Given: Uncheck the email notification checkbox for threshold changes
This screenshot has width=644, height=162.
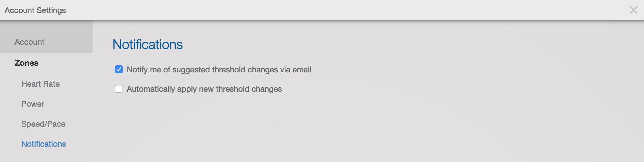Looking at the screenshot, I should pyautogui.click(x=119, y=69).
